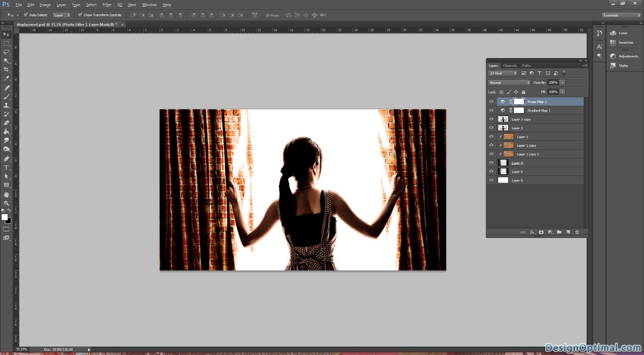Viewport: 644px width, 355px height.
Task: Select the History Brush tool
Action: (x=6, y=114)
